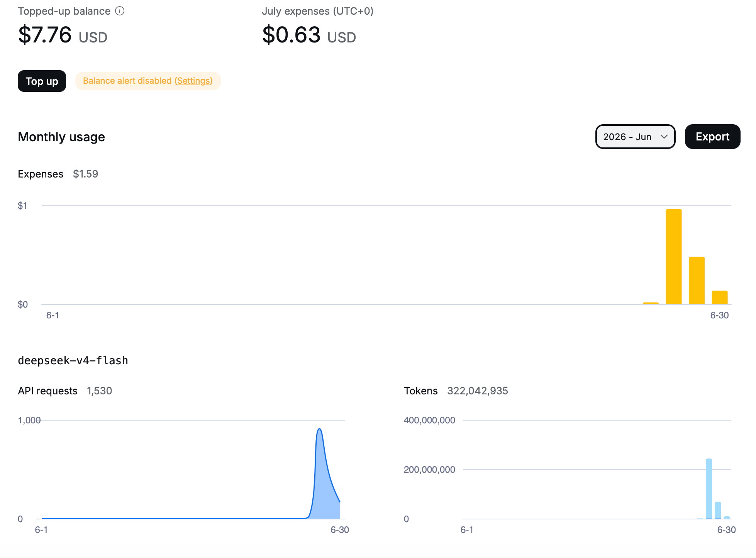
Task: Click the Export button
Action: click(712, 137)
